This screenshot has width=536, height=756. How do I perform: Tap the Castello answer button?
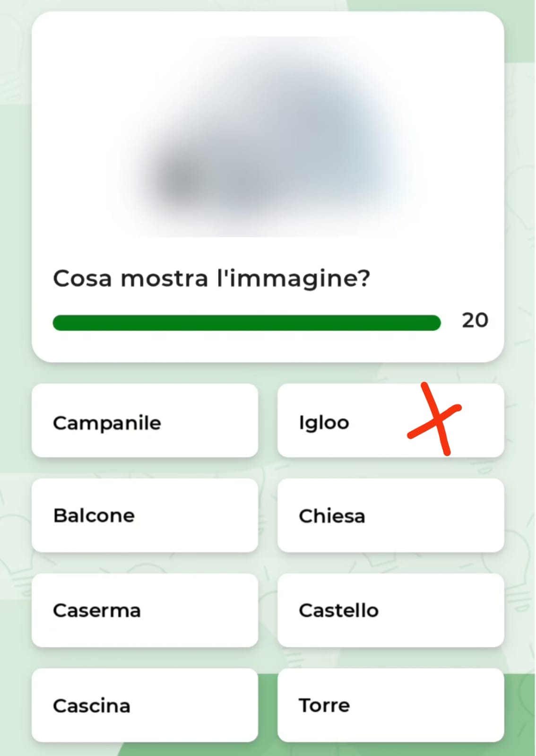pyautogui.click(x=390, y=610)
